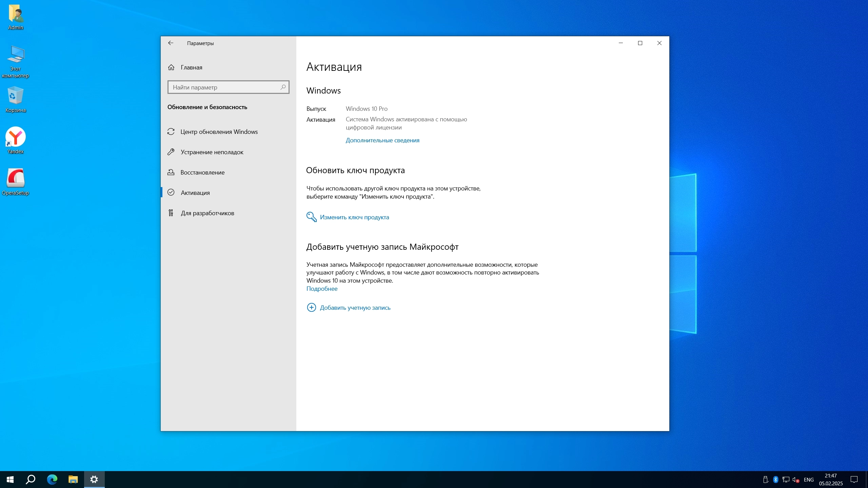
Task: Select Устранение неполадок in the sidebar
Action: [212, 152]
